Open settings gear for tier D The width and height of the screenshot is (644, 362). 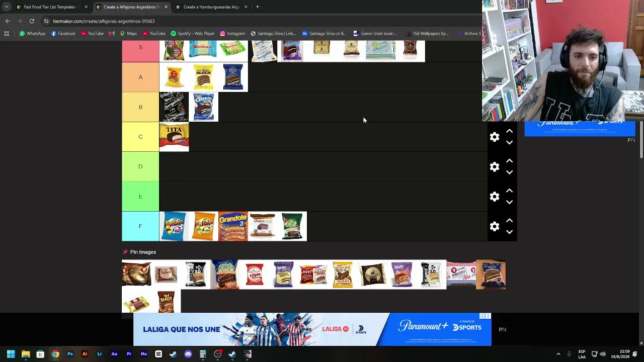coord(495,167)
